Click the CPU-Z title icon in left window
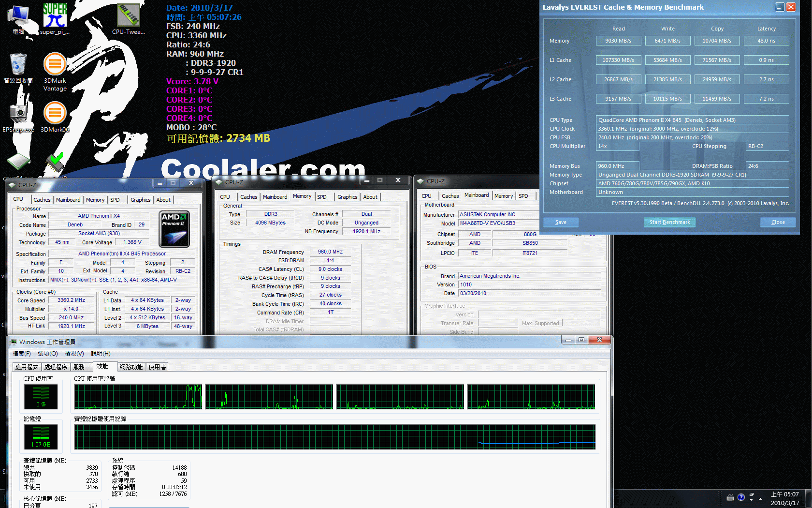Viewport: 812px width, 508px height. pos(12,185)
